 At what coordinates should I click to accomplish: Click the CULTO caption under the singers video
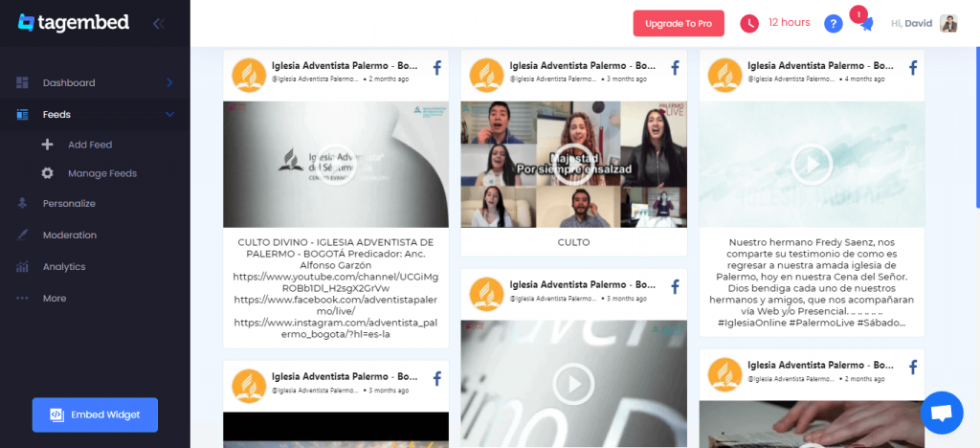tap(574, 242)
